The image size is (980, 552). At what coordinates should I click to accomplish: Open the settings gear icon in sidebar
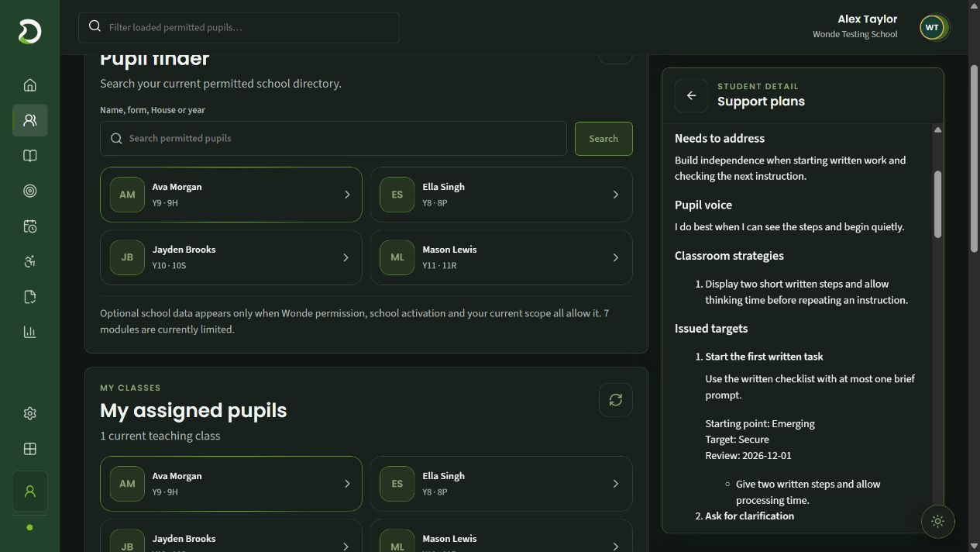[29, 413]
